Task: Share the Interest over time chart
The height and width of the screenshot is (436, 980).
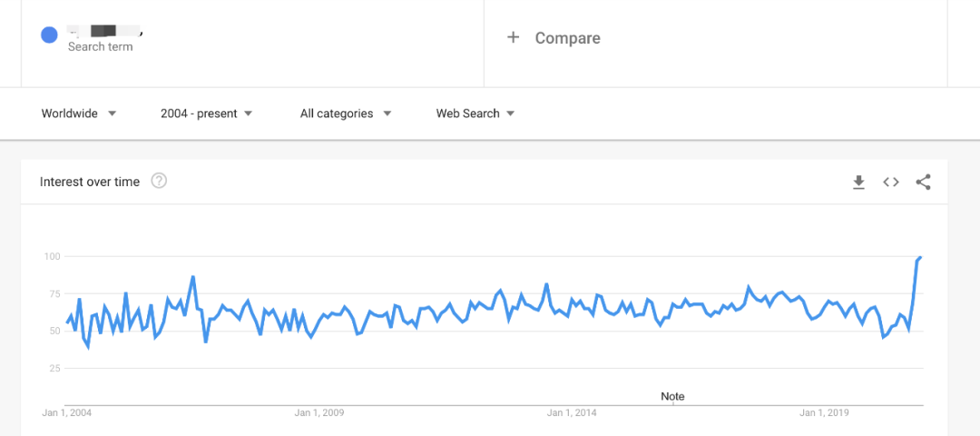Action: click(x=923, y=183)
